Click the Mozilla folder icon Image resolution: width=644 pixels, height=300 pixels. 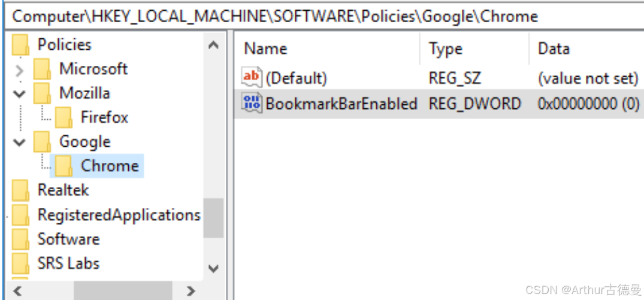(x=42, y=93)
